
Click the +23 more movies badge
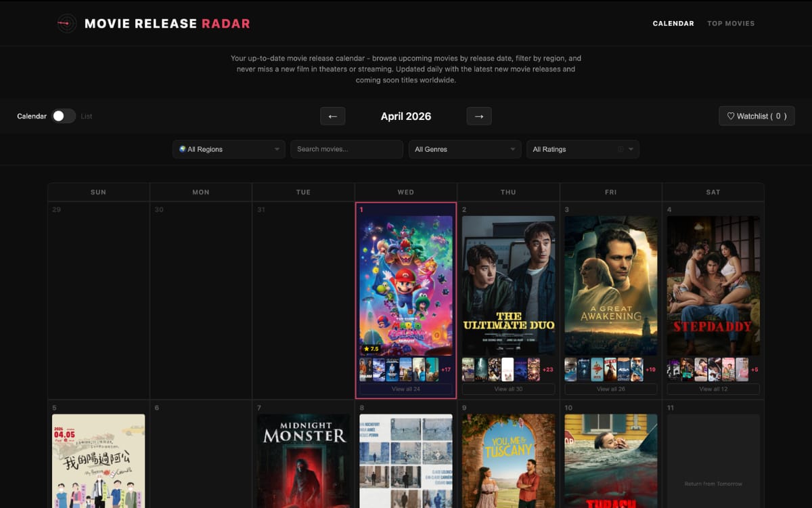pyautogui.click(x=548, y=370)
